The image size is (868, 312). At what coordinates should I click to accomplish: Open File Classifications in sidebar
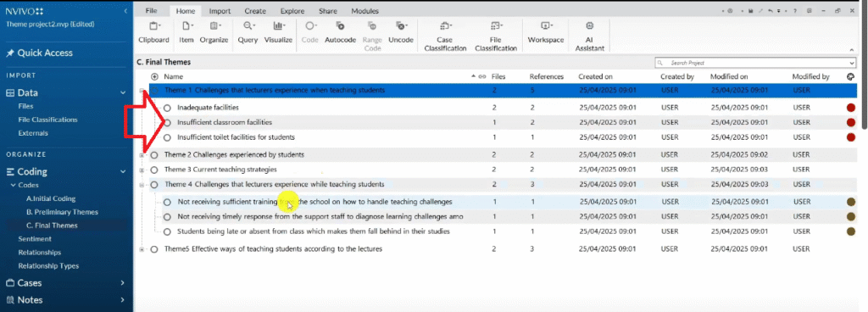(47, 120)
